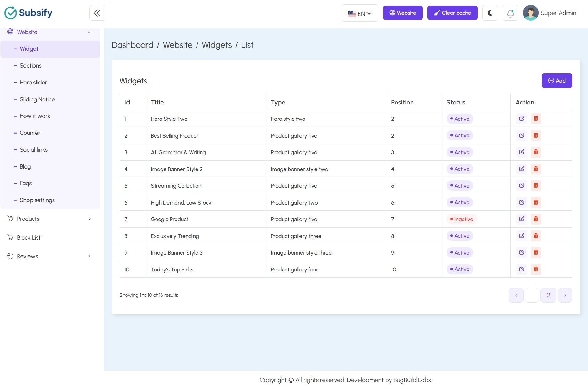Open the Hero slider sidebar item

pyautogui.click(x=50, y=83)
